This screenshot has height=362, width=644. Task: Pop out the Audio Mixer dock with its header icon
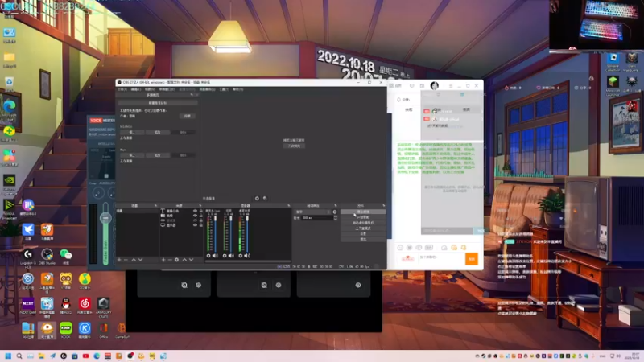coord(289,206)
